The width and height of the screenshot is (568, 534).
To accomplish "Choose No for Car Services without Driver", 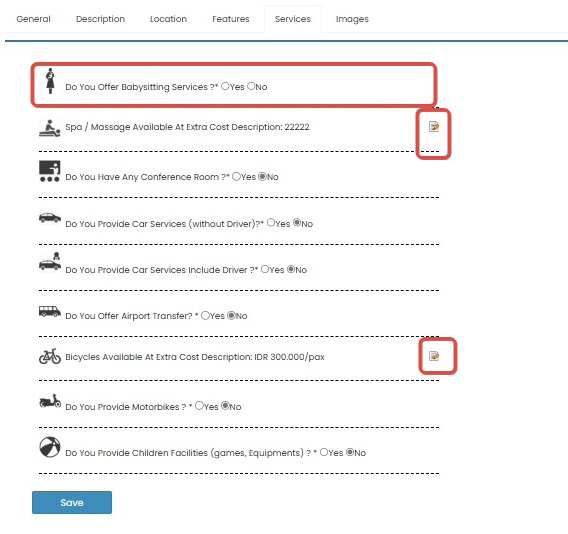I will click(297, 222).
